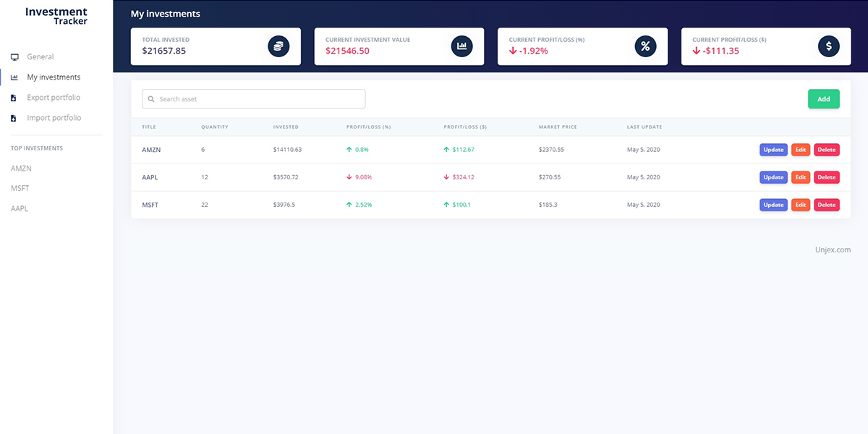Click the green up arrow beside 2.52%
The width and height of the screenshot is (868, 434).
(x=349, y=205)
